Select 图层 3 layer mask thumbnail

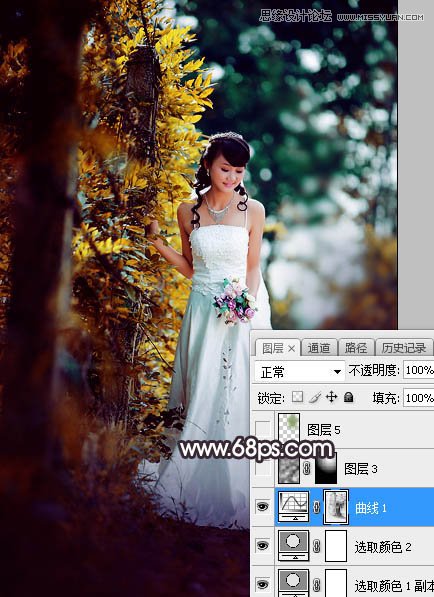tap(326, 469)
